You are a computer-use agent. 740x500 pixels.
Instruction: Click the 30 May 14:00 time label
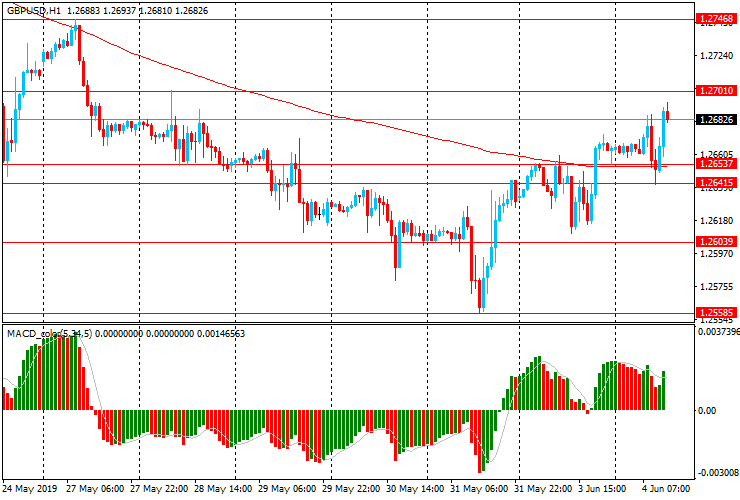pos(415,488)
